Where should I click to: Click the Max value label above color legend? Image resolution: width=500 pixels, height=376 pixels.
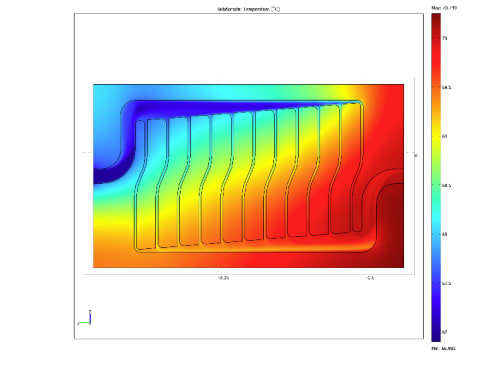(x=444, y=7)
